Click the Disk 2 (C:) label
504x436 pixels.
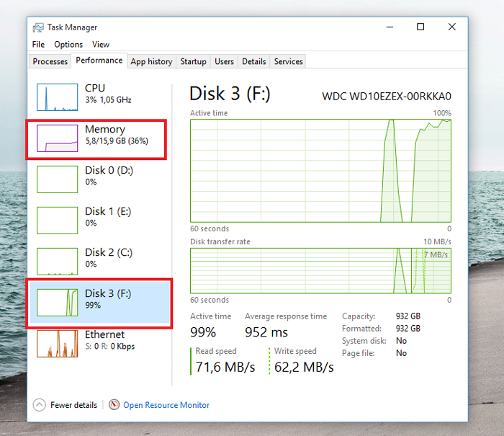[x=109, y=252]
